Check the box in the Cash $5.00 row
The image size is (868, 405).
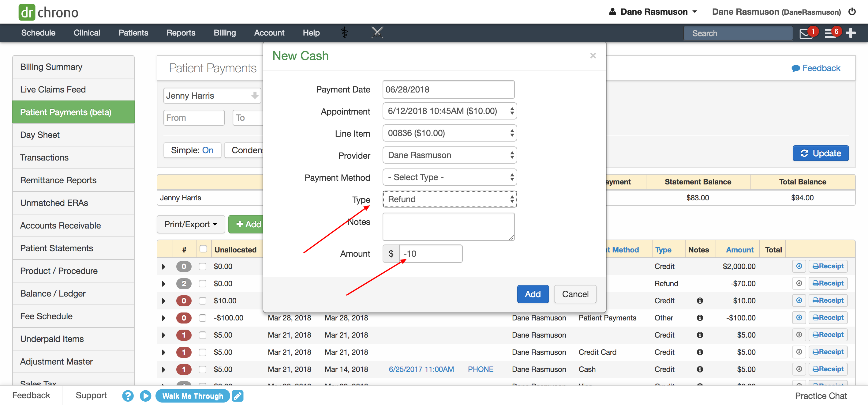(202, 369)
